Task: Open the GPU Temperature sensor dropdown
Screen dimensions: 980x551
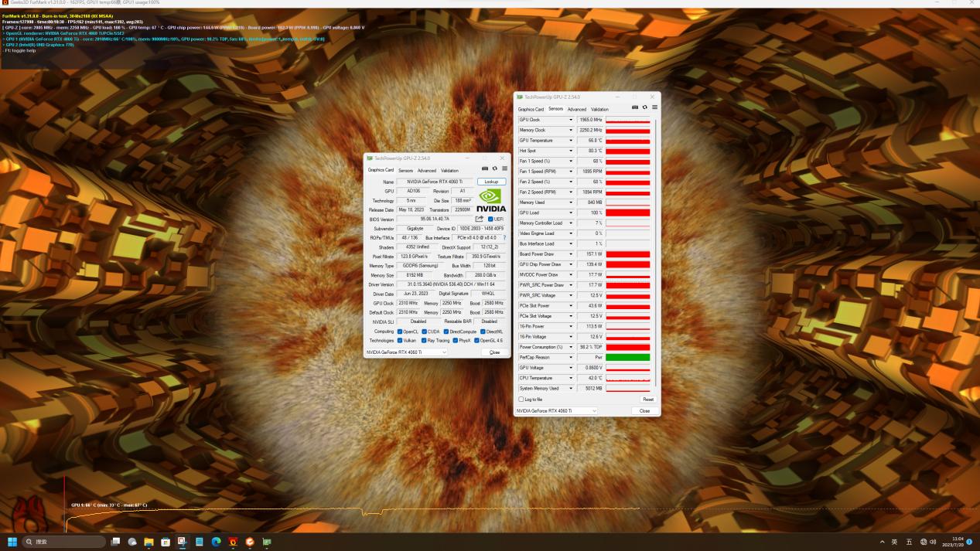Action: tap(572, 140)
